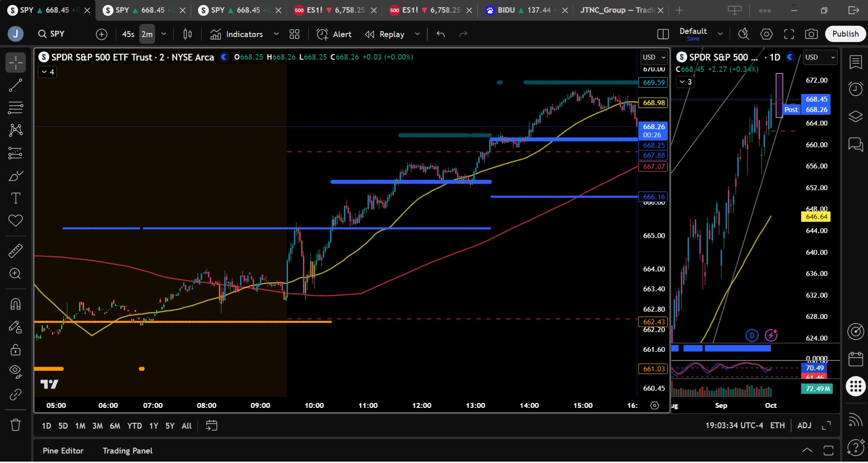Image resolution: width=868 pixels, height=463 pixels.
Task: Select the text annotation tool
Action: click(x=15, y=198)
